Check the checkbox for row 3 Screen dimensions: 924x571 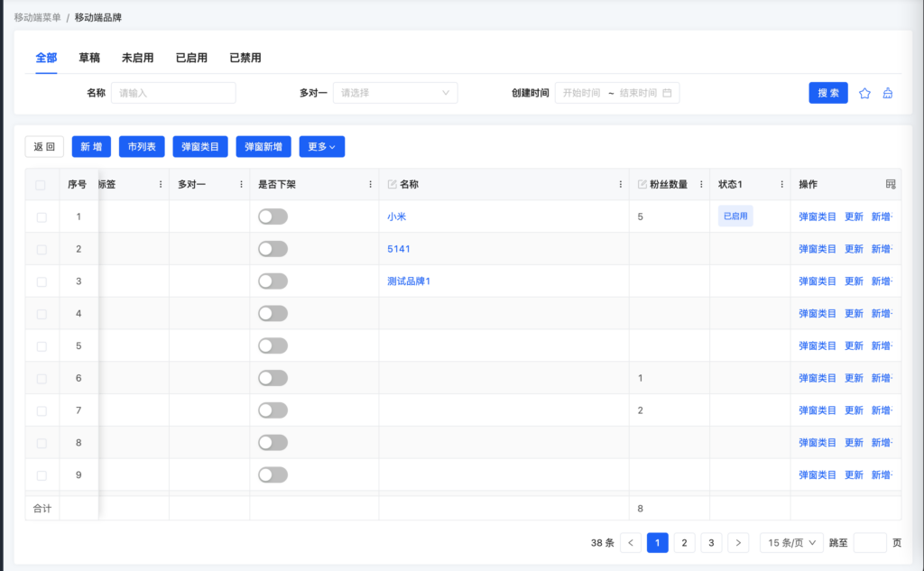point(42,281)
